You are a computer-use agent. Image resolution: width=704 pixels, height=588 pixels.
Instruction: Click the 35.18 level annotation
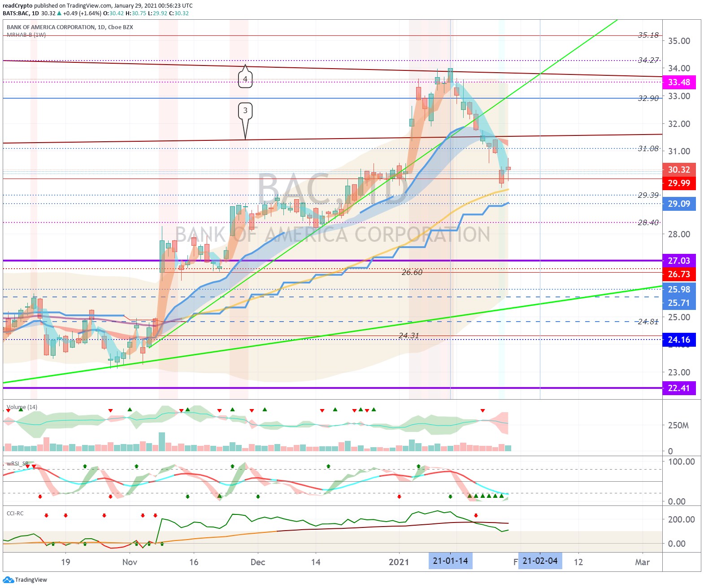[648, 35]
